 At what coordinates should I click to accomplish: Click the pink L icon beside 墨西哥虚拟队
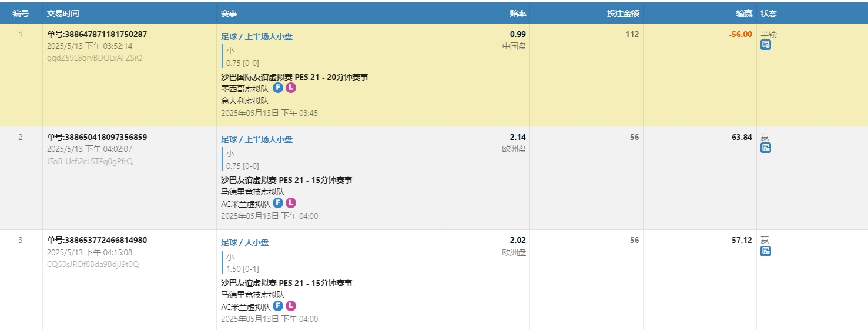291,88
